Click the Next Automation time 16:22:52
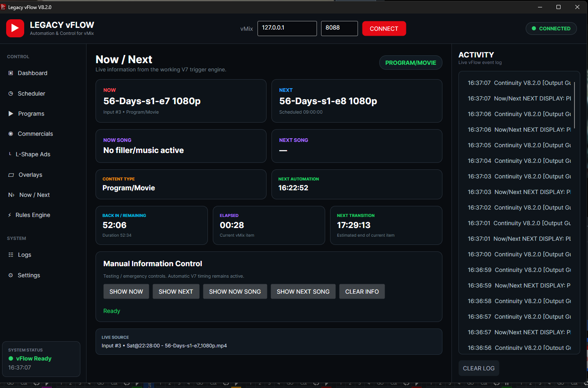 pyautogui.click(x=293, y=188)
